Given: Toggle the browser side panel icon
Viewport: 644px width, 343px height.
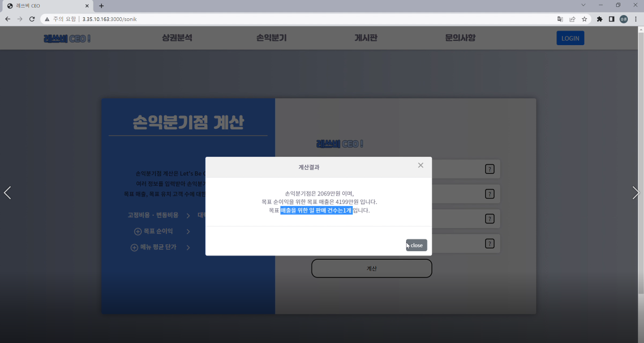Looking at the screenshot, I should click(x=612, y=19).
